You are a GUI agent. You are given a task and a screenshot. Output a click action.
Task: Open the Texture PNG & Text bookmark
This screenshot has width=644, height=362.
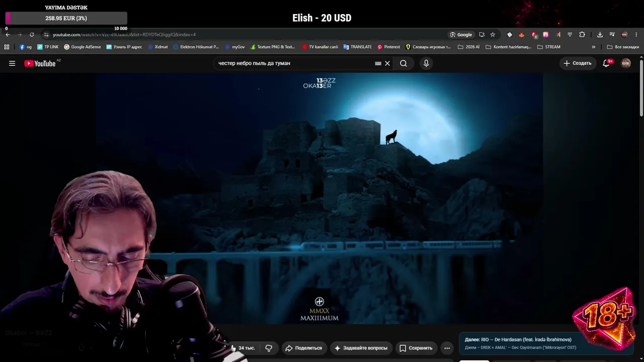pyautogui.click(x=273, y=47)
